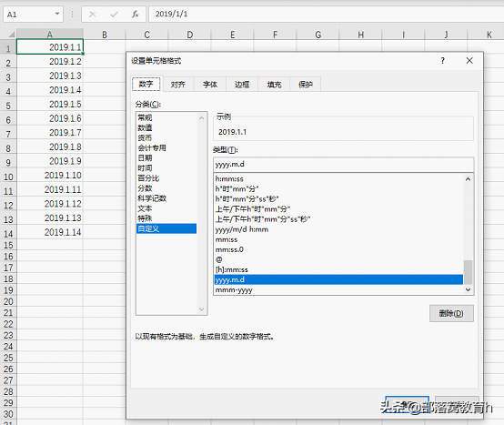Select column D header

190,35
